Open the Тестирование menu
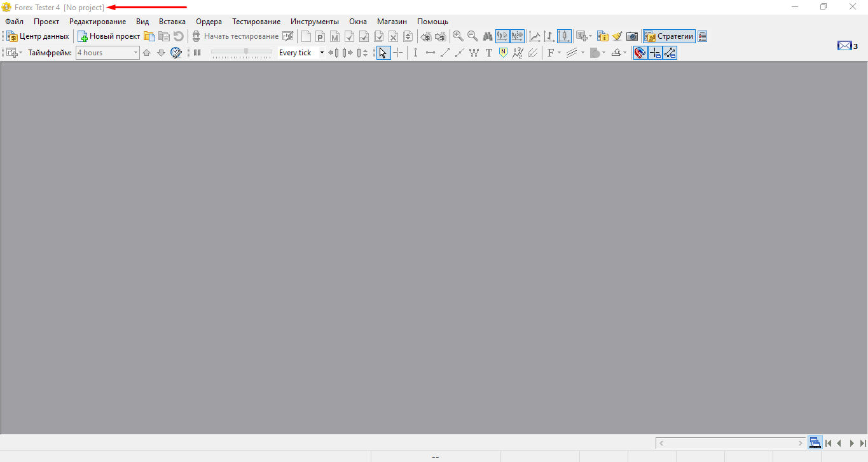 point(256,22)
